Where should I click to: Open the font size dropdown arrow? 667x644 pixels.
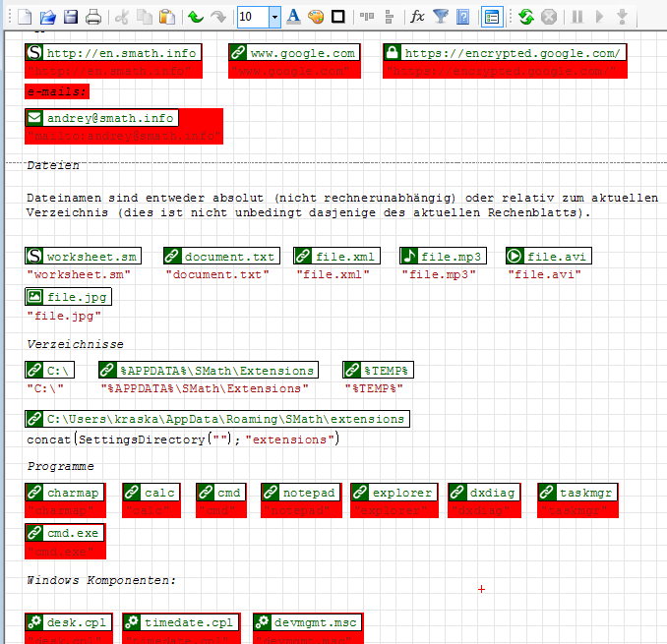point(274,17)
